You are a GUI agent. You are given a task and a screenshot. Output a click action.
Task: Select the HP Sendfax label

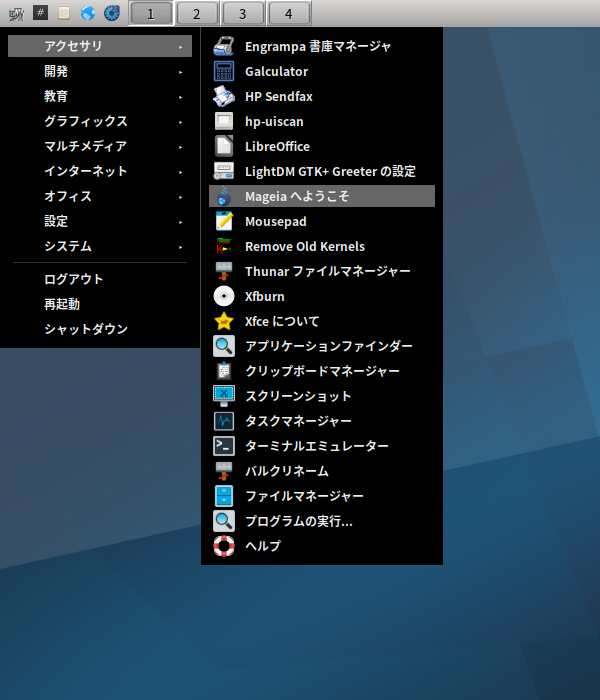tap(279, 96)
